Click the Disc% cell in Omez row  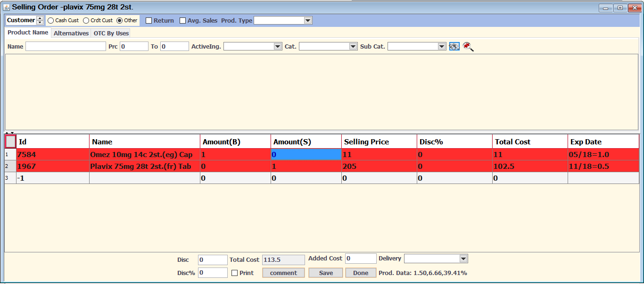455,154
